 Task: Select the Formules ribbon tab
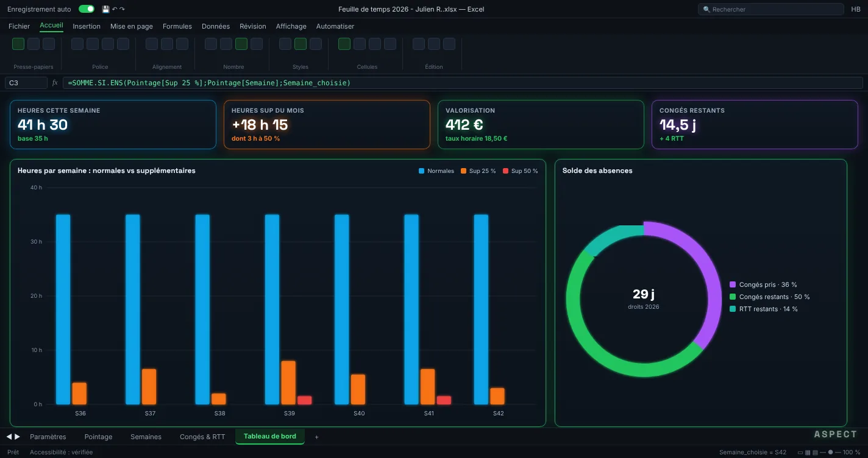tap(177, 26)
